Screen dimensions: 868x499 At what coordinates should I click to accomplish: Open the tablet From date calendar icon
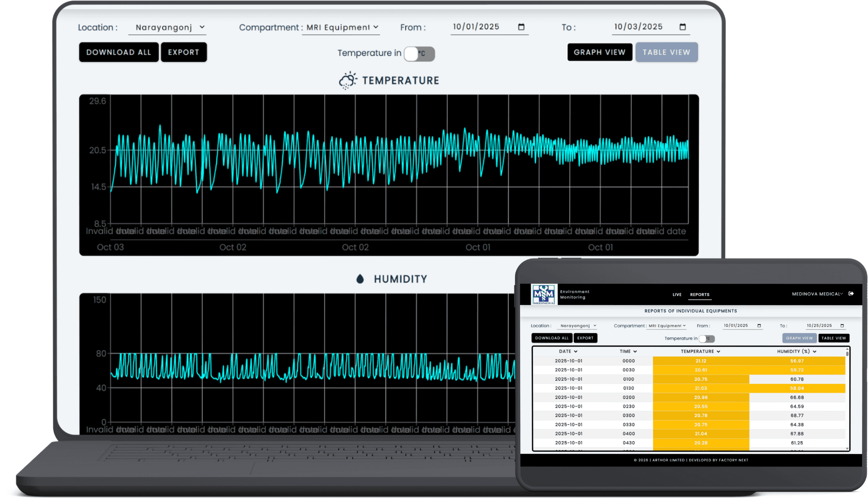759,326
